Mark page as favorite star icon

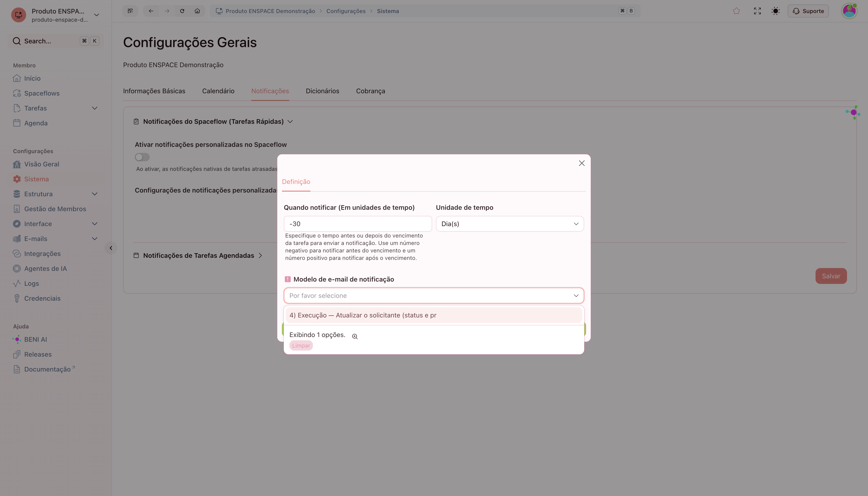tap(736, 11)
